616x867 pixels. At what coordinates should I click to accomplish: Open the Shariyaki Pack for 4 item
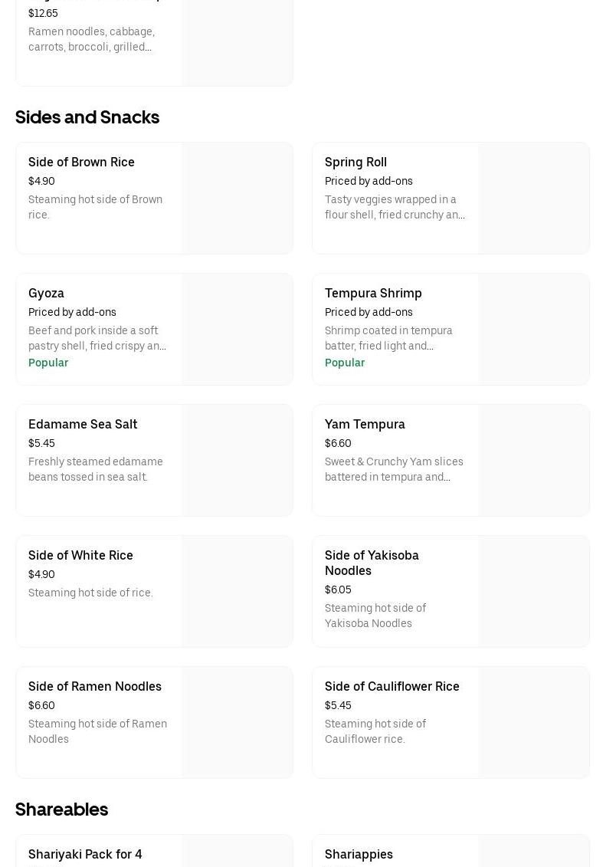85,854
